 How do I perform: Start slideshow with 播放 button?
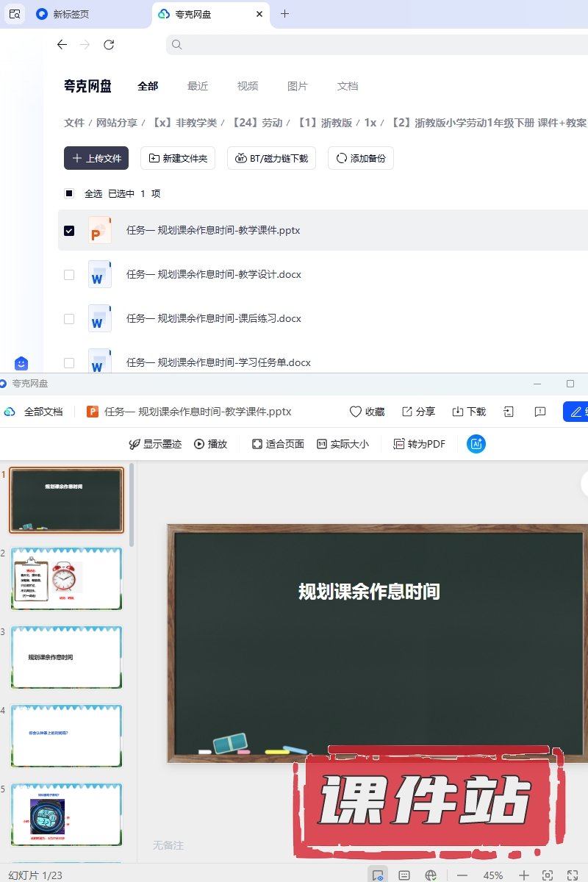[210, 444]
